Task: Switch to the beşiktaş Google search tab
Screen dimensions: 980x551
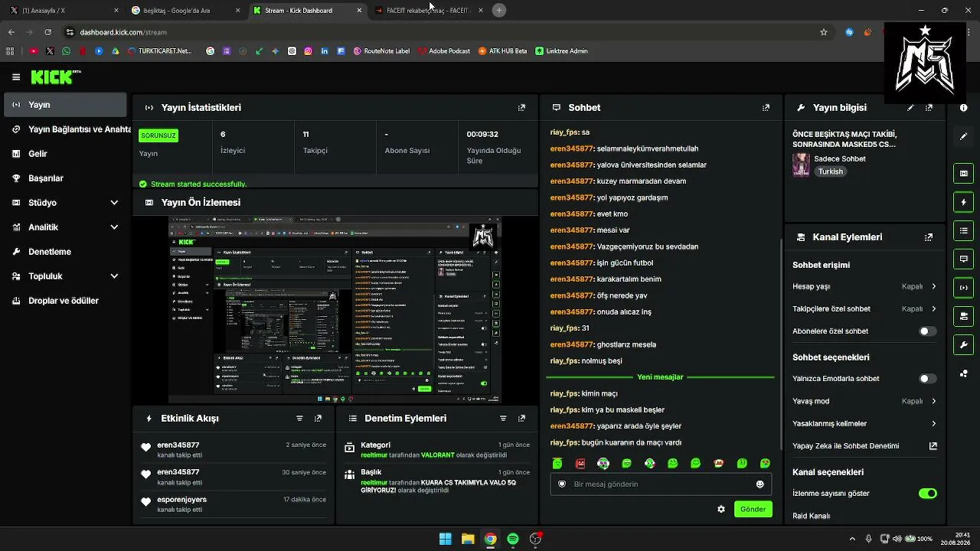Action: 184,11
